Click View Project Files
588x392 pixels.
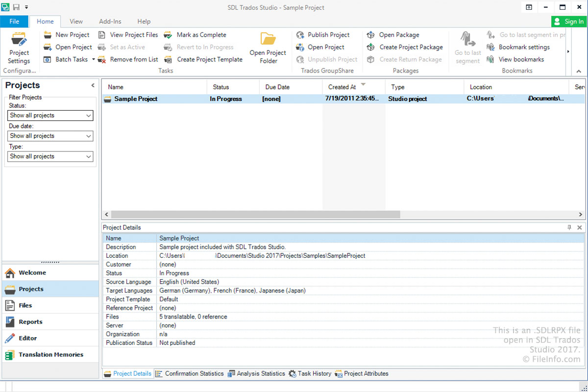coord(128,35)
